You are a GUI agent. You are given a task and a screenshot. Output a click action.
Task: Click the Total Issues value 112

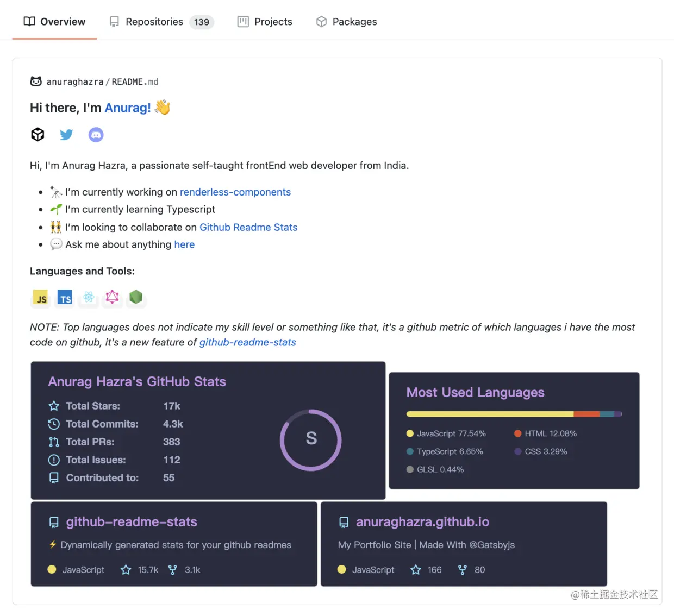pyautogui.click(x=172, y=460)
